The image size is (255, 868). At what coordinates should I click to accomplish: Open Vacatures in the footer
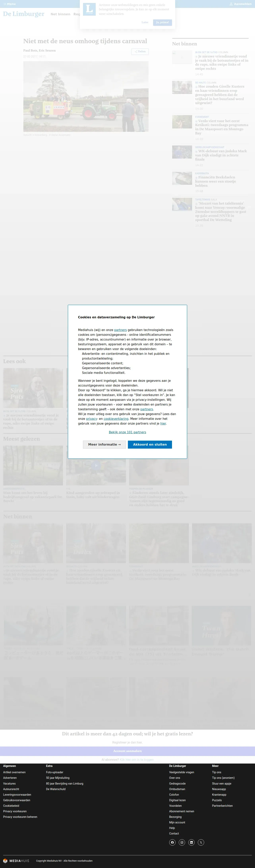pyautogui.click(x=10, y=783)
